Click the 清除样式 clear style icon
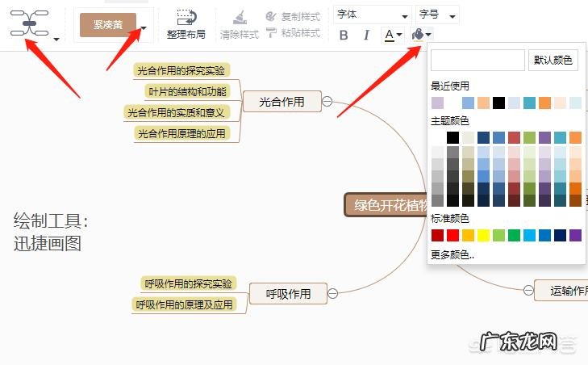Image resolution: width=588 pixels, height=365 pixels. click(240, 18)
